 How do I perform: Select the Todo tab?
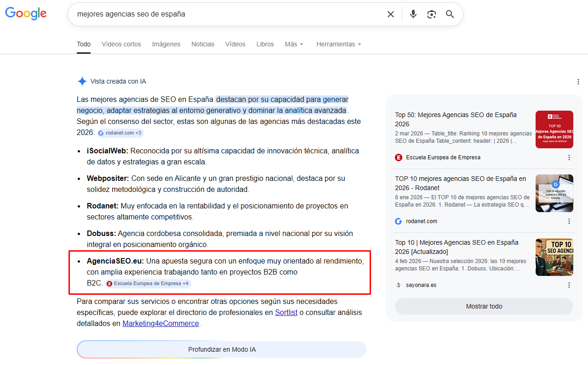84,45
